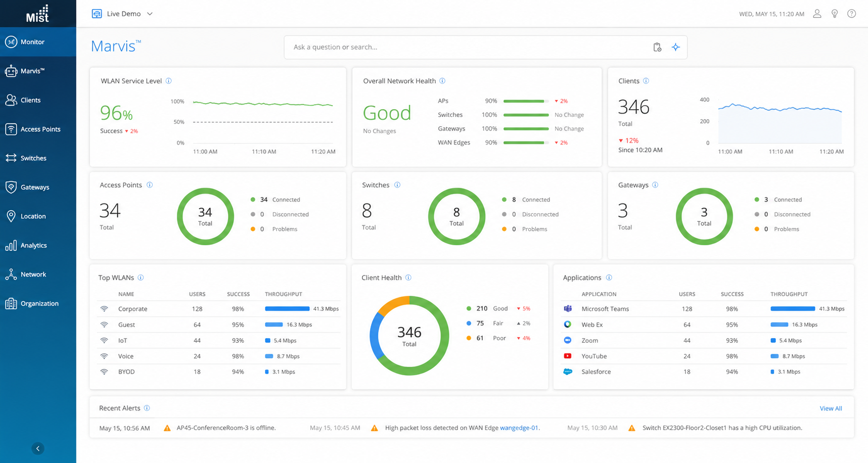Open the help question mark icon
The height and width of the screenshot is (463, 868).
click(852, 14)
